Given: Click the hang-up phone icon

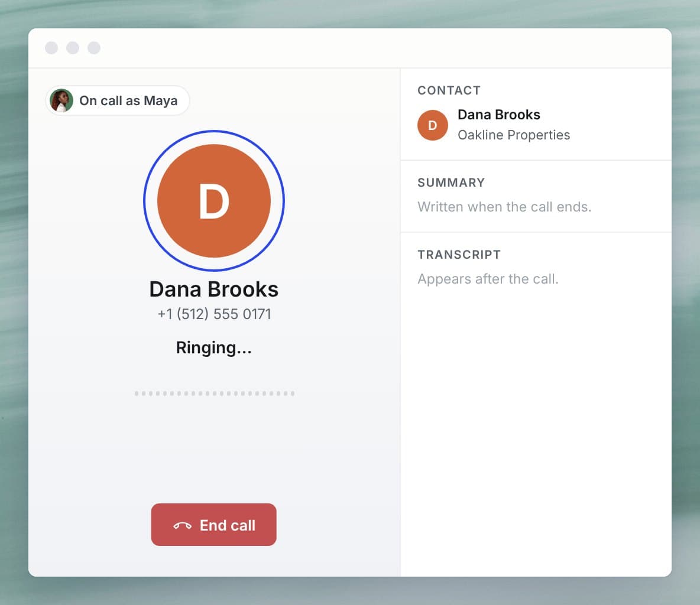Looking at the screenshot, I should tap(182, 526).
